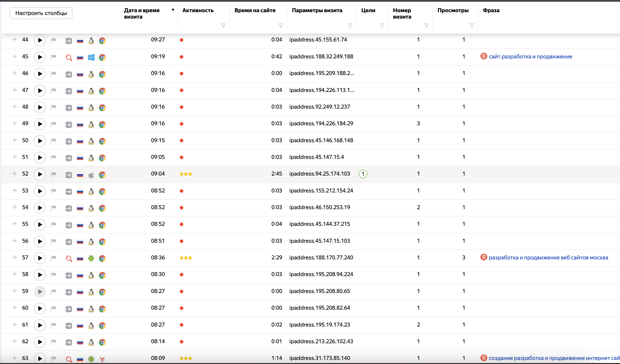Open the phrase link сайт разработка и продвижение
This screenshot has height=364, width=620.
pyautogui.click(x=530, y=56)
